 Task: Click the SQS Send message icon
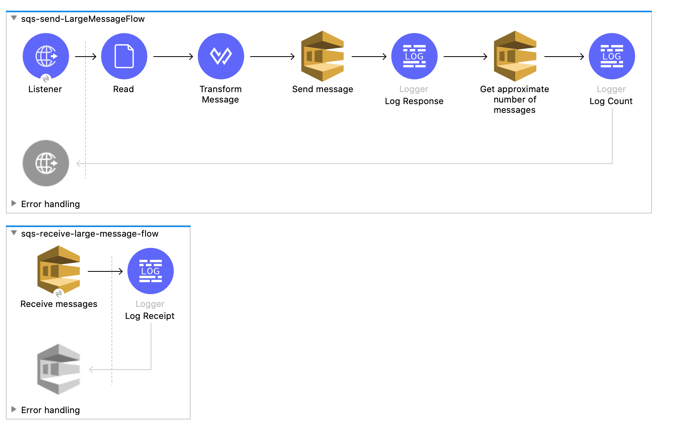point(322,56)
